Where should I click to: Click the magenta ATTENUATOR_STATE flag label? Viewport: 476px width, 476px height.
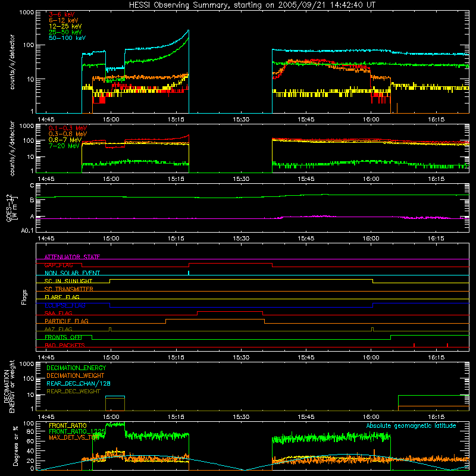click(x=72, y=257)
